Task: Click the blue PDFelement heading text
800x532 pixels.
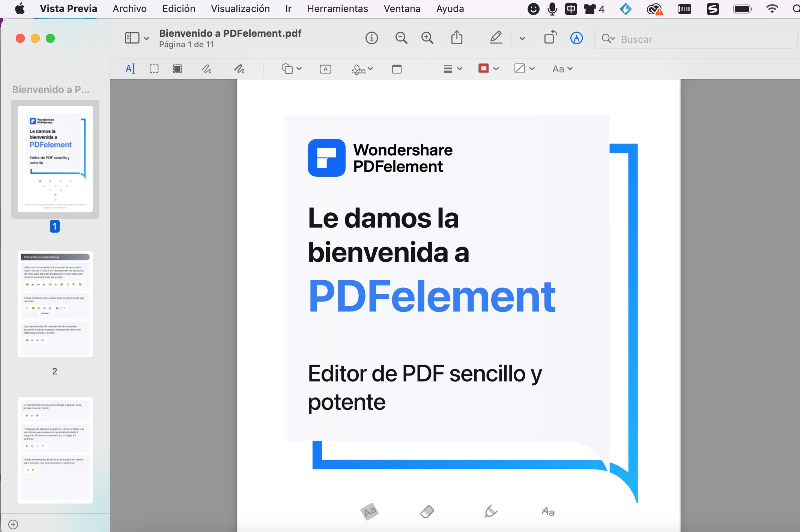Action: (432, 296)
